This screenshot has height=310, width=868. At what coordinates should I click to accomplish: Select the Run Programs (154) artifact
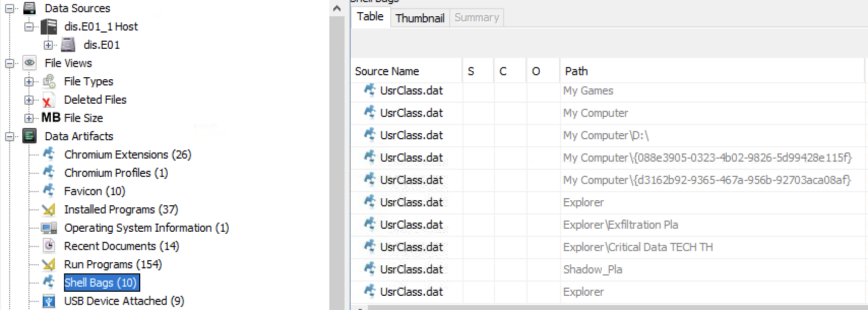coord(112,264)
